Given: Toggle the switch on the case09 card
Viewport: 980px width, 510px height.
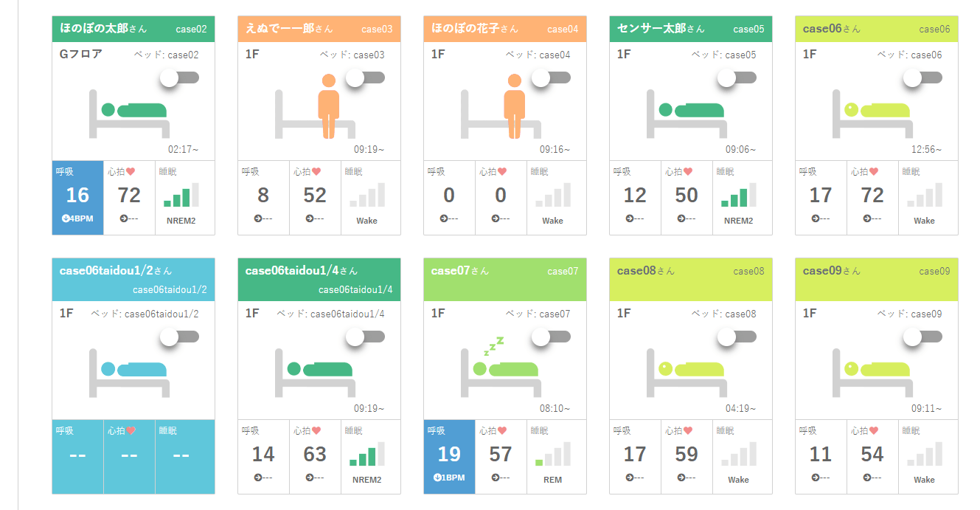Looking at the screenshot, I should point(923,337).
